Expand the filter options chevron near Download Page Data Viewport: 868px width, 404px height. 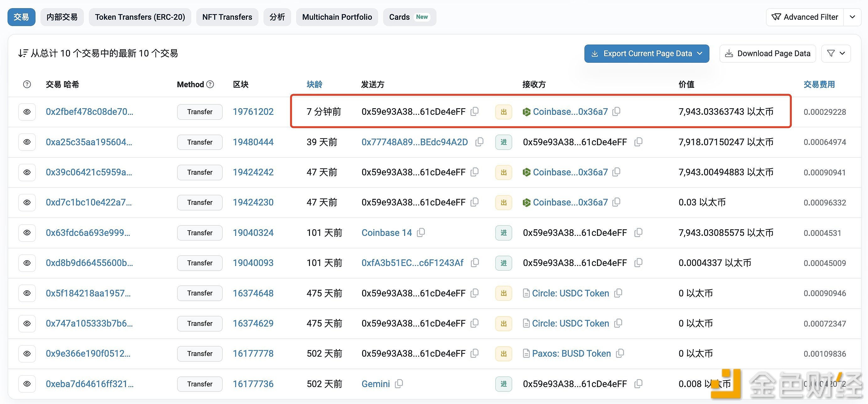[842, 53]
